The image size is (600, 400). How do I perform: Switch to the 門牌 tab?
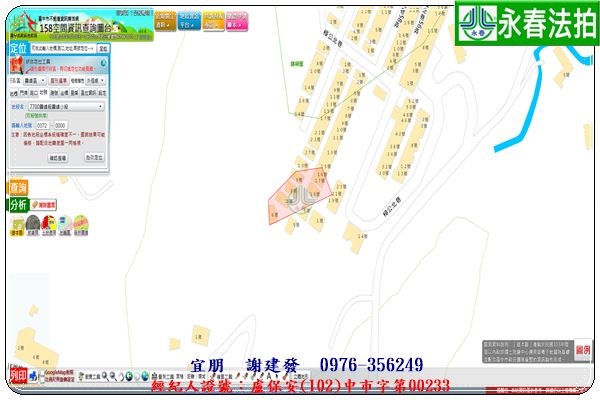(24, 93)
